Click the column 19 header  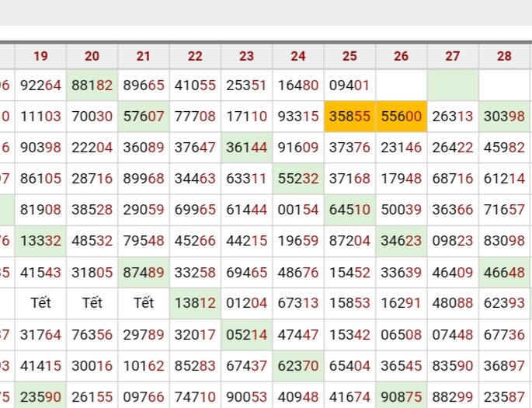coord(40,56)
